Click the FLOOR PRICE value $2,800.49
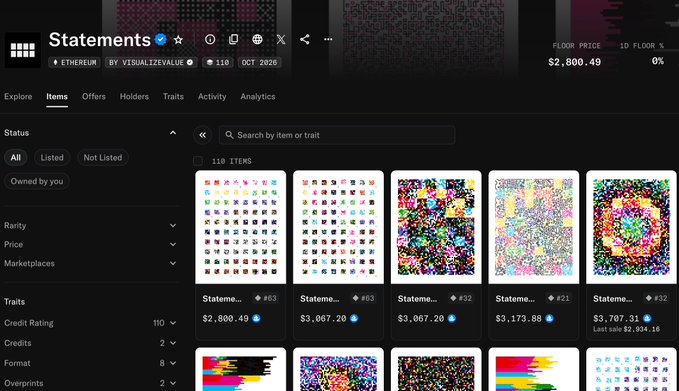 click(x=574, y=62)
